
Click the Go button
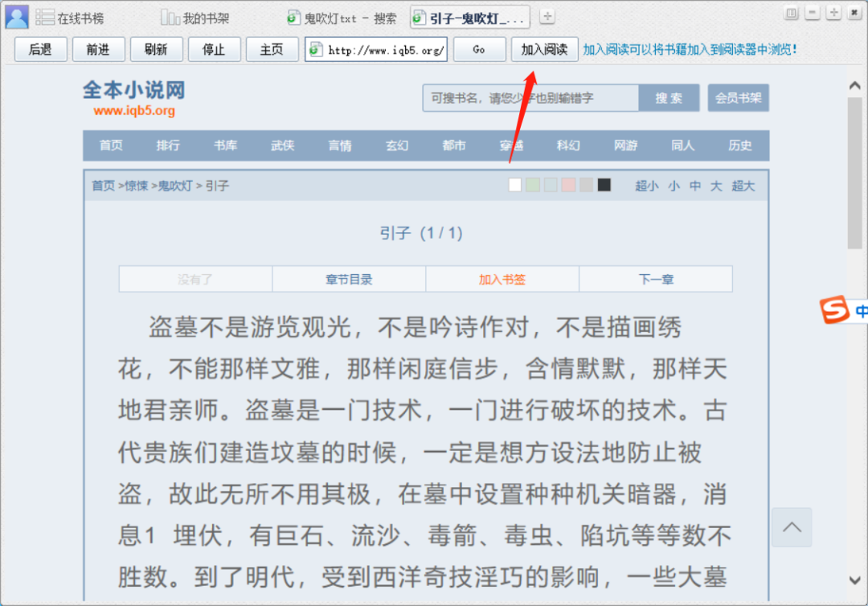coord(479,50)
